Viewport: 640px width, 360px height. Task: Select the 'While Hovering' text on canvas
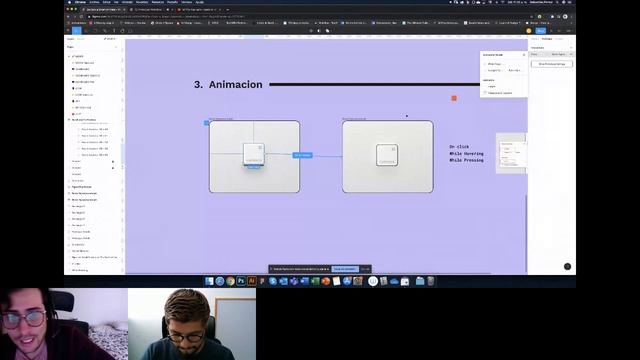467,153
